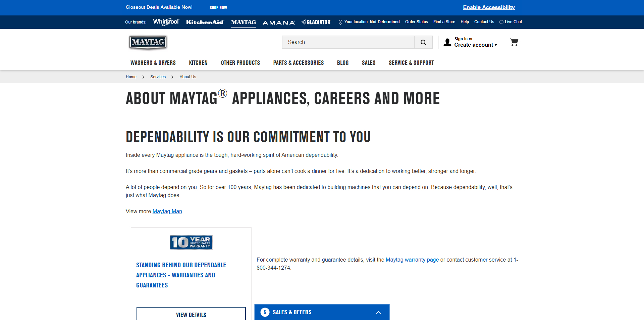Collapse the Sales & Offers panel
The width and height of the screenshot is (644, 320).
(378, 312)
